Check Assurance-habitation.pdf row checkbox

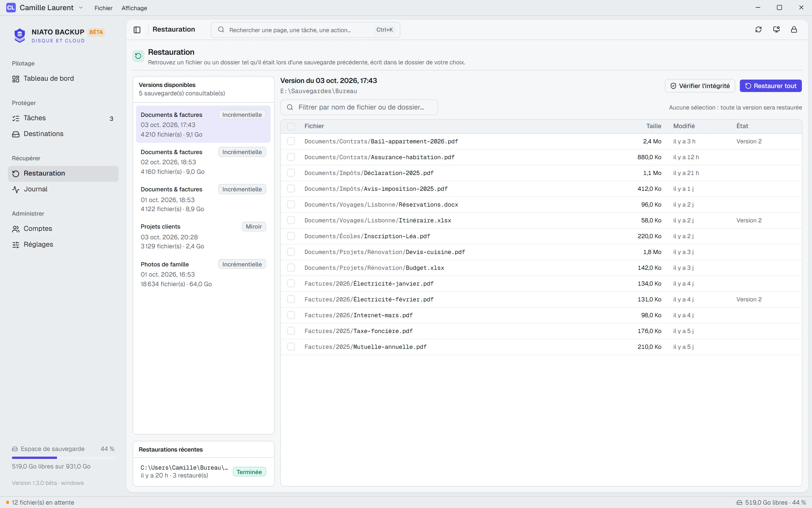click(291, 157)
